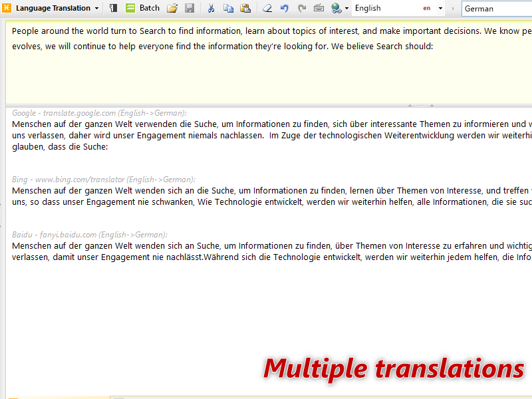Click the swap languages chevron
Viewport: 532px width, 399px height.
pos(453,9)
